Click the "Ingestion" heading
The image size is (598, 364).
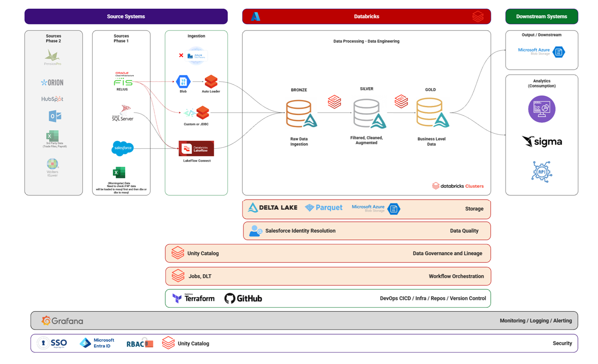[196, 36]
